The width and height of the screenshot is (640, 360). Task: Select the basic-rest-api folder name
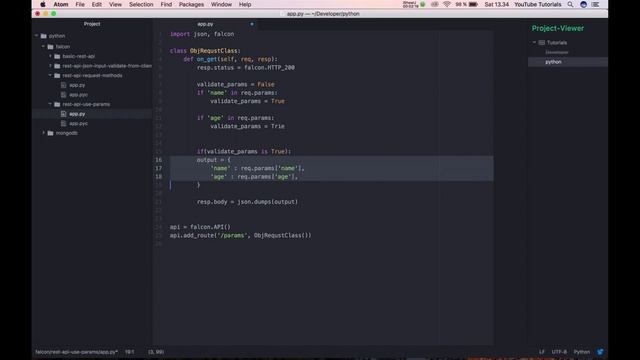(79, 56)
